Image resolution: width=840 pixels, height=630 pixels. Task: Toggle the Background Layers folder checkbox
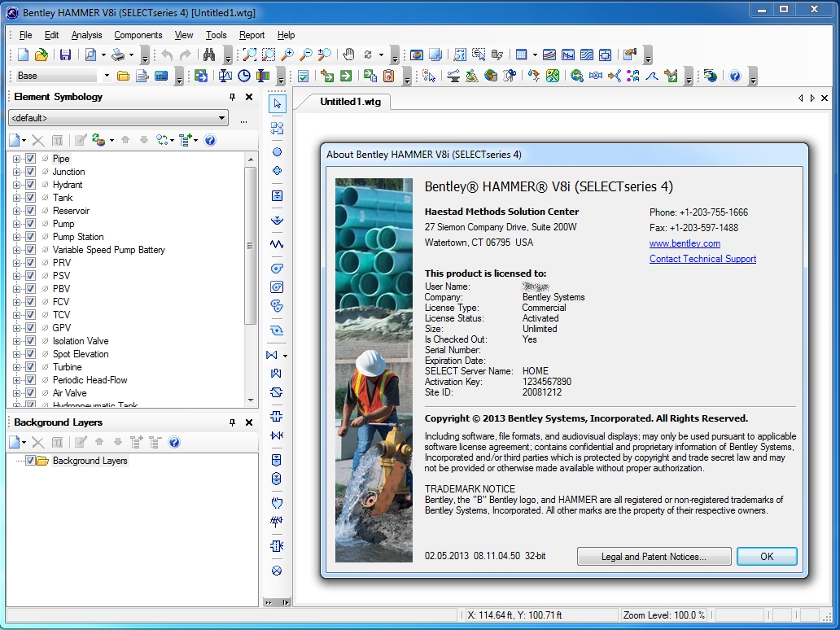pyautogui.click(x=31, y=460)
